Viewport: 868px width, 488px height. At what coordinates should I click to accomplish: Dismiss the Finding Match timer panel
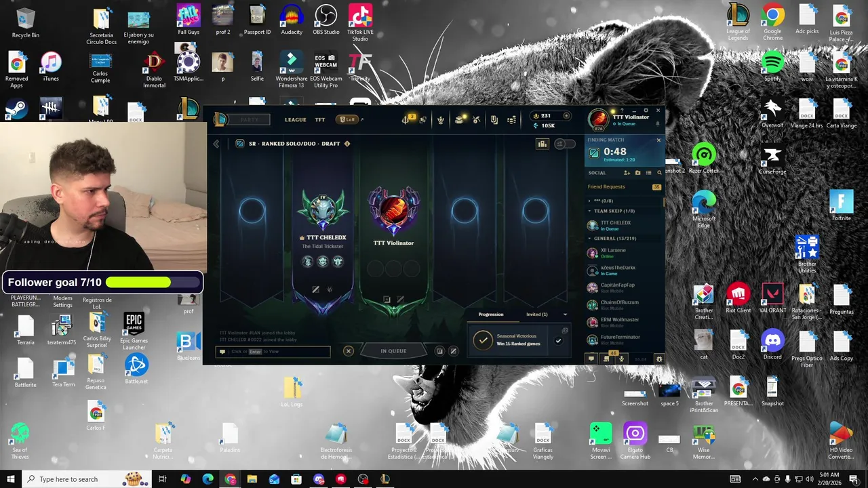(658, 140)
